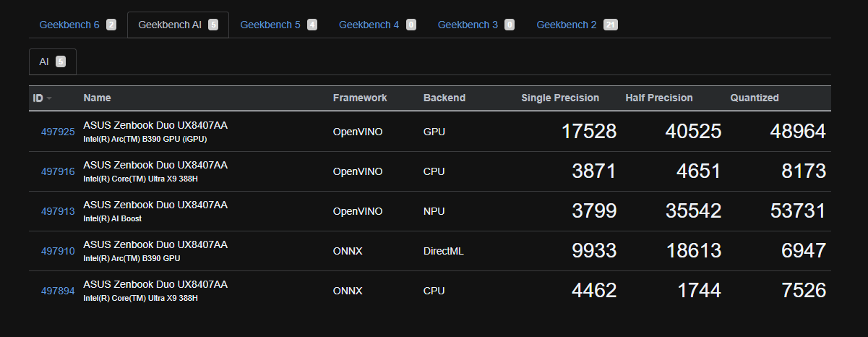This screenshot has height=337, width=868.
Task: Click quantized score 6947
Action: [804, 250]
